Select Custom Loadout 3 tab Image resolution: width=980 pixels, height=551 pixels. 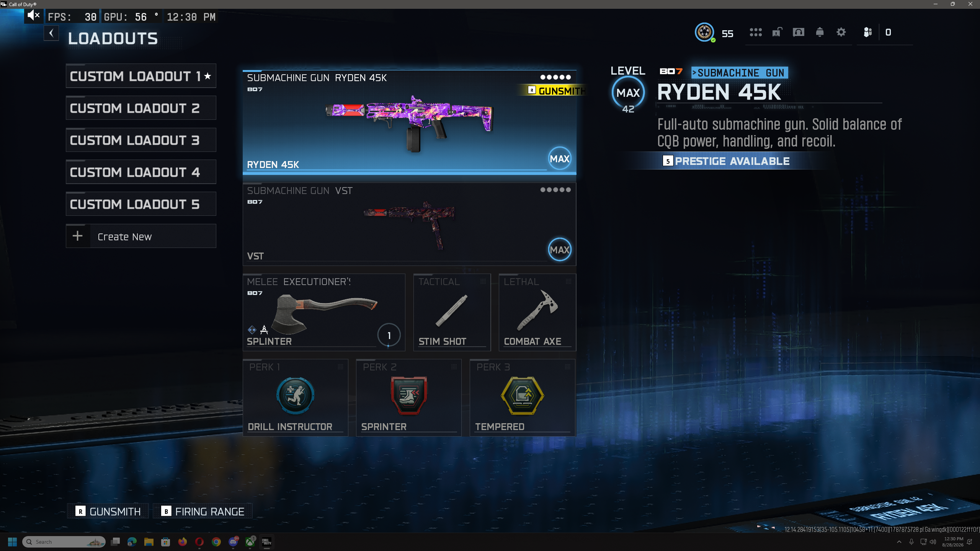pos(141,140)
